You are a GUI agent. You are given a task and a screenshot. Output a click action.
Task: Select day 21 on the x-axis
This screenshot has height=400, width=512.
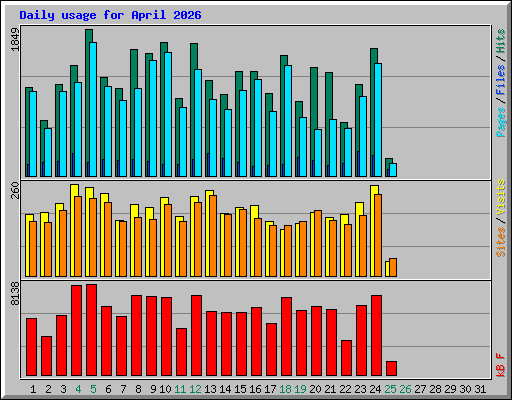(x=330, y=389)
